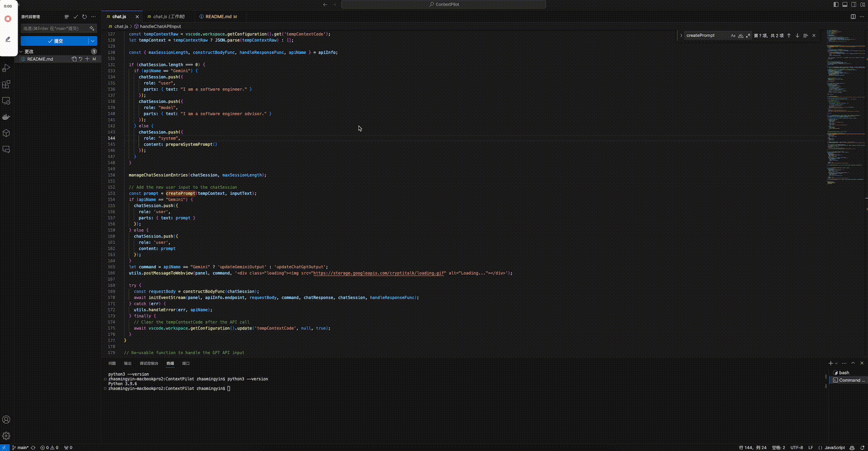Go to next find match arrow
Viewport: 868px width, 451px height.
797,36
